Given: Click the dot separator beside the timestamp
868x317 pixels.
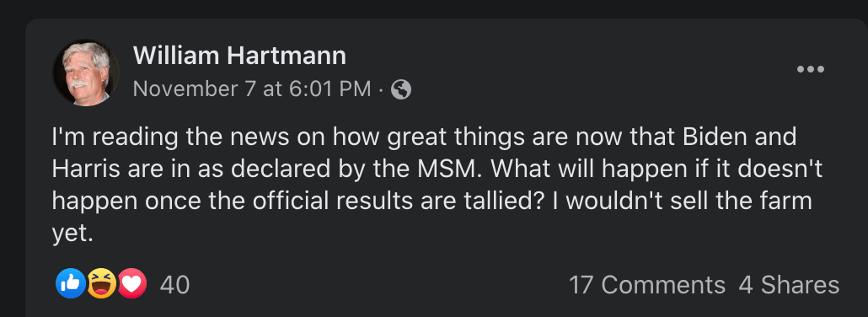Looking at the screenshot, I should (381, 89).
